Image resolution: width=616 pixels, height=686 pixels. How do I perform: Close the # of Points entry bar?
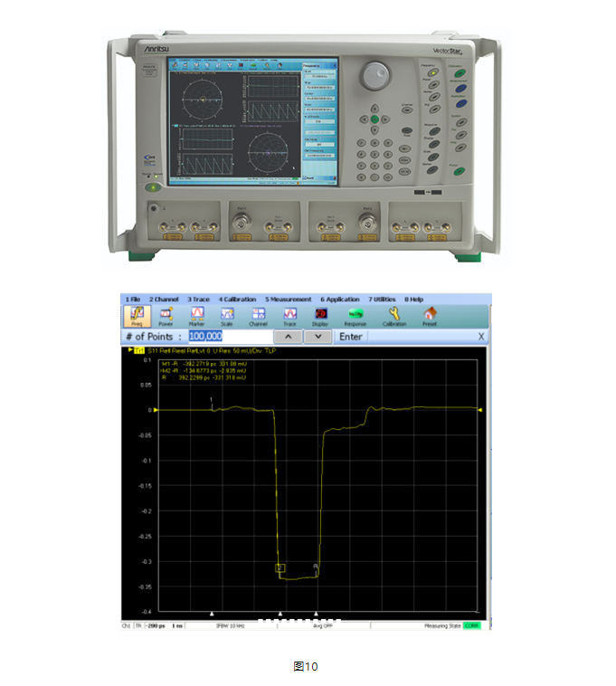[481, 337]
